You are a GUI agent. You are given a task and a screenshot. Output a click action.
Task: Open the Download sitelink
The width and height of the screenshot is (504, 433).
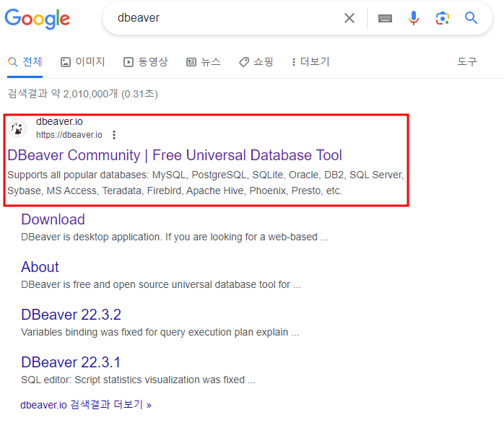tap(53, 219)
